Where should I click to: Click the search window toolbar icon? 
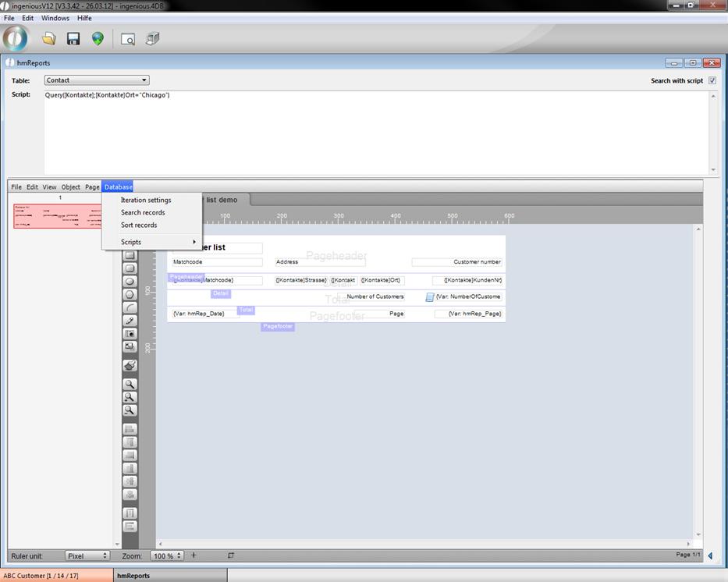tap(128, 38)
